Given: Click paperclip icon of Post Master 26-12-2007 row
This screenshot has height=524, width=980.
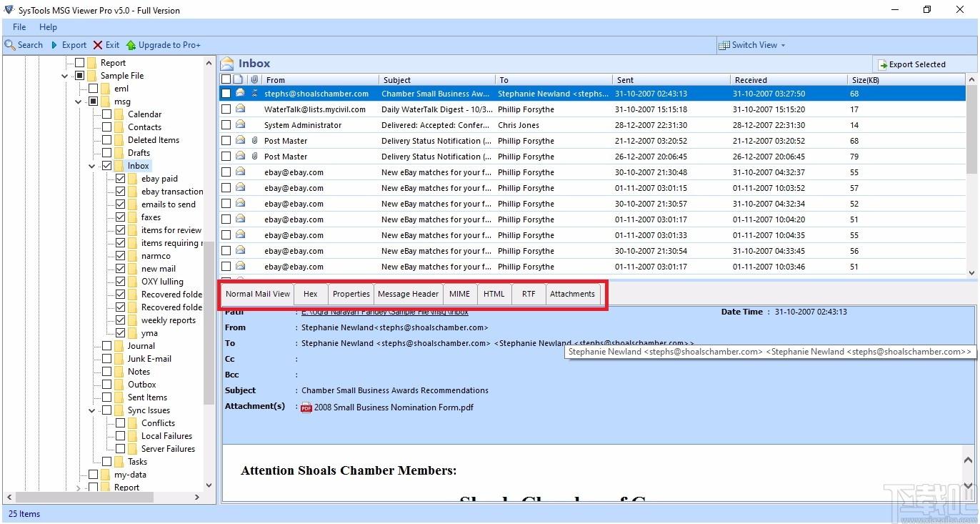Looking at the screenshot, I should tap(254, 157).
